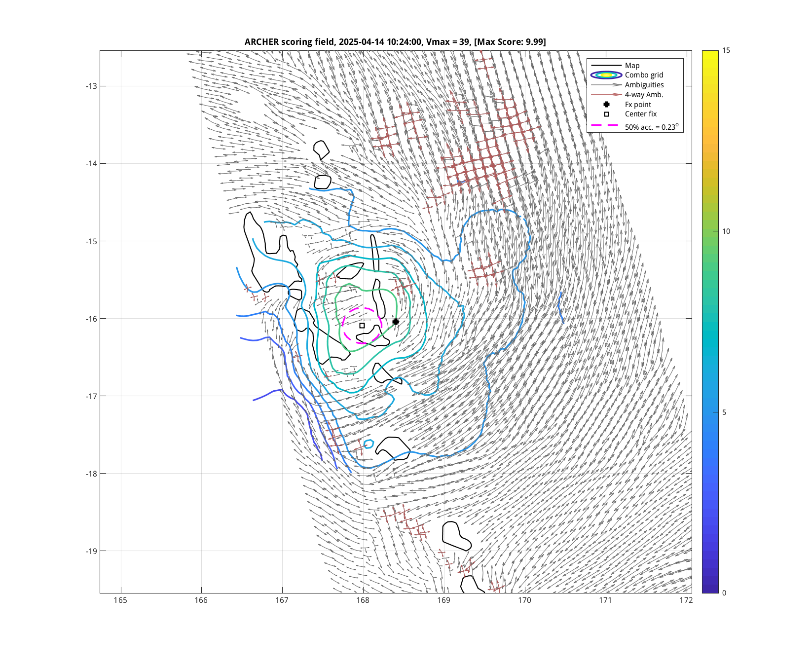Click the x-axis label 172
Image resolution: width=812 pixels, height=666 pixels.
[686, 600]
